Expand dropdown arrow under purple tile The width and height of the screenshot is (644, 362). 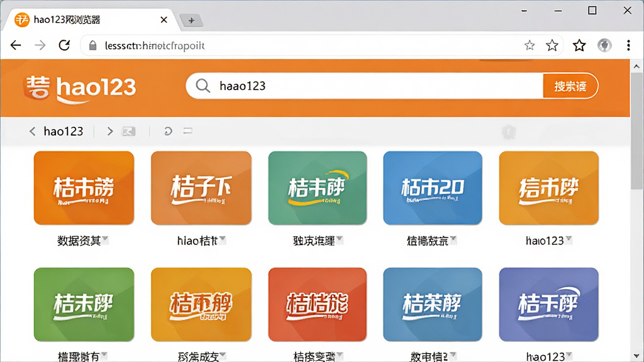point(569,354)
